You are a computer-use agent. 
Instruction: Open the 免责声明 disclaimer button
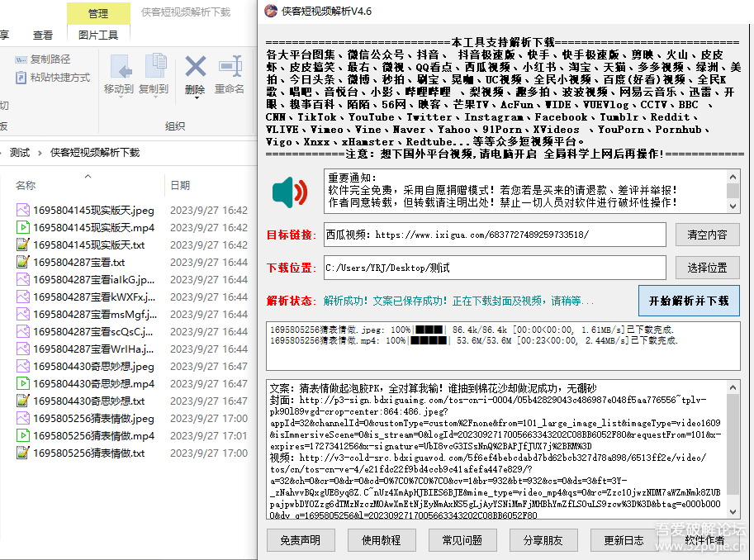tap(301, 540)
